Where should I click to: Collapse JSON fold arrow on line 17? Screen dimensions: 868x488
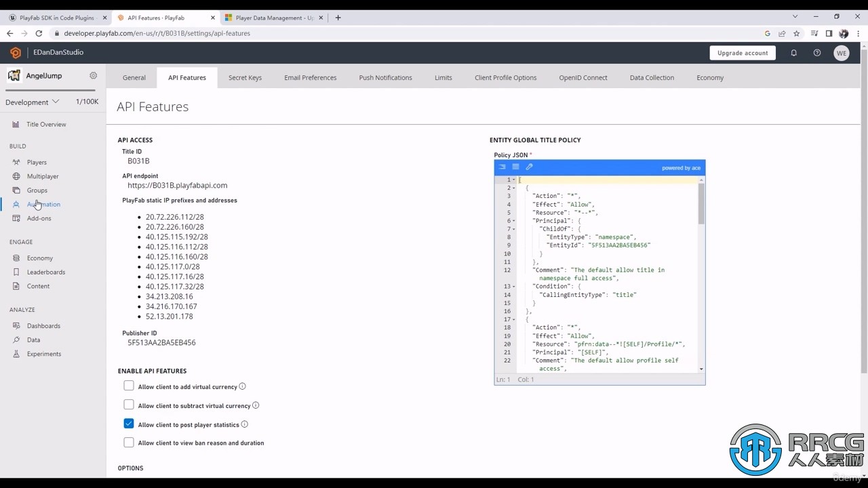point(514,319)
